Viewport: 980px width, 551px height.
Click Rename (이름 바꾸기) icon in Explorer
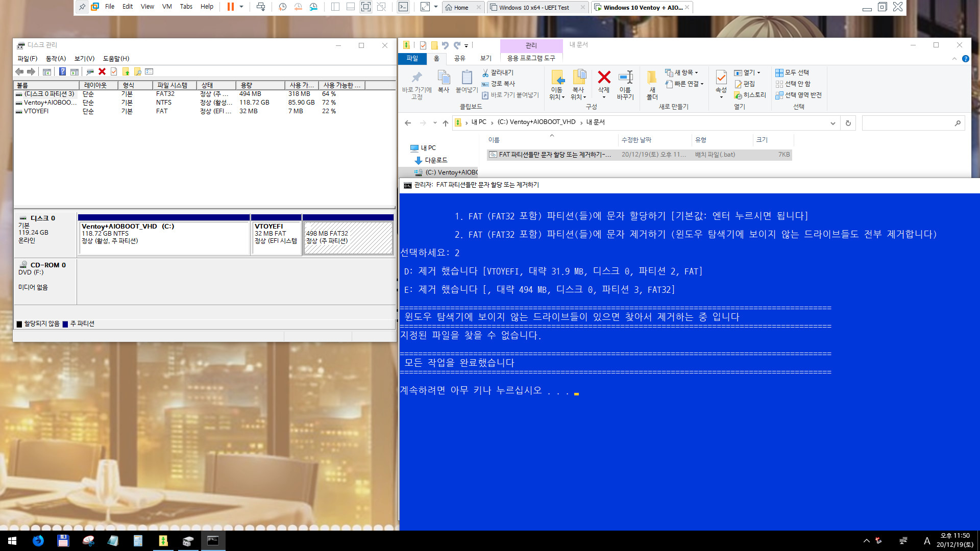[625, 85]
